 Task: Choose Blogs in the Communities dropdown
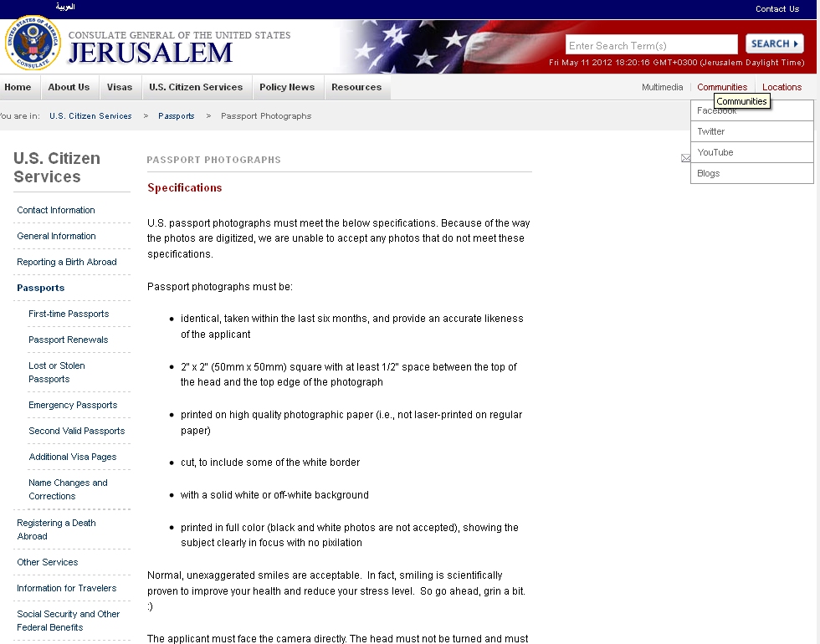pyautogui.click(x=709, y=173)
